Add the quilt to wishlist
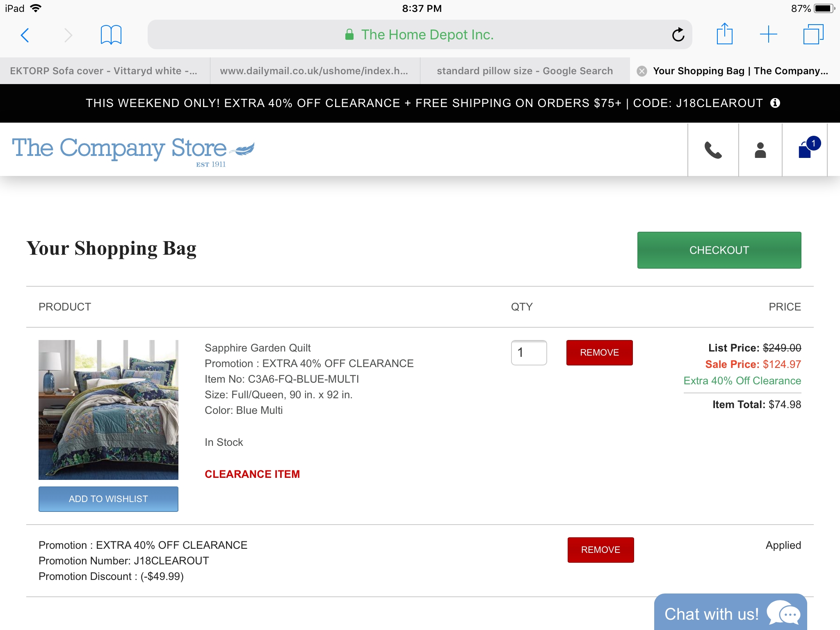Viewport: 840px width, 630px height. pyautogui.click(x=108, y=499)
